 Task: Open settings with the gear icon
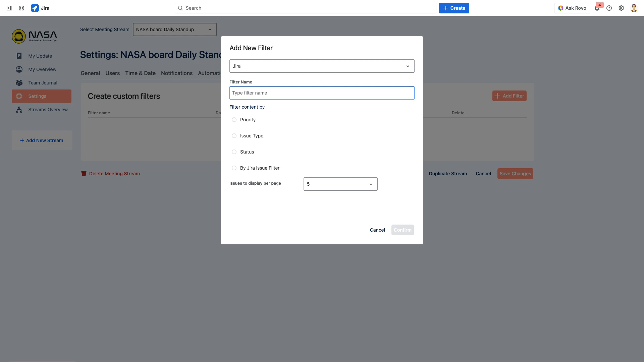click(621, 8)
